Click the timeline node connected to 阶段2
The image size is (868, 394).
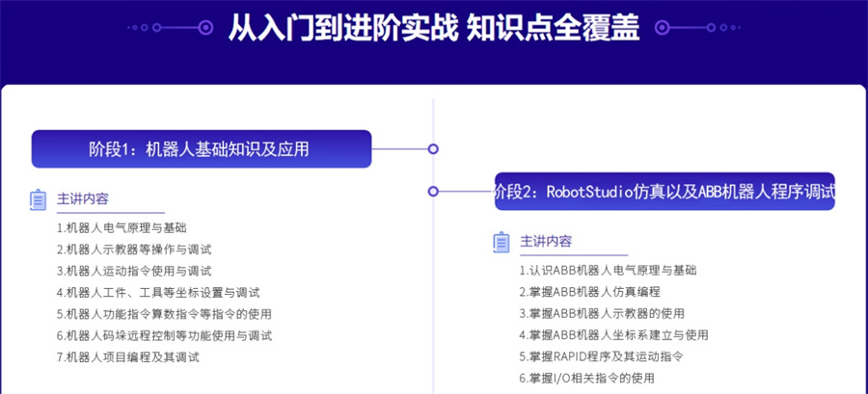tap(433, 191)
